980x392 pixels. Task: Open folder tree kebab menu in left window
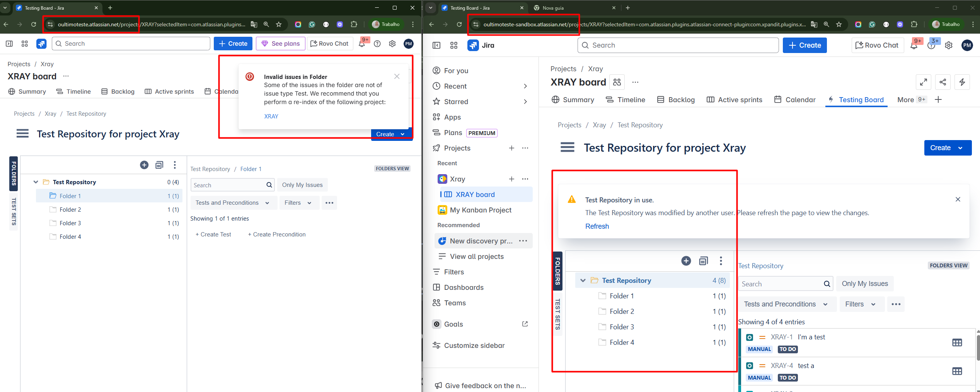175,165
